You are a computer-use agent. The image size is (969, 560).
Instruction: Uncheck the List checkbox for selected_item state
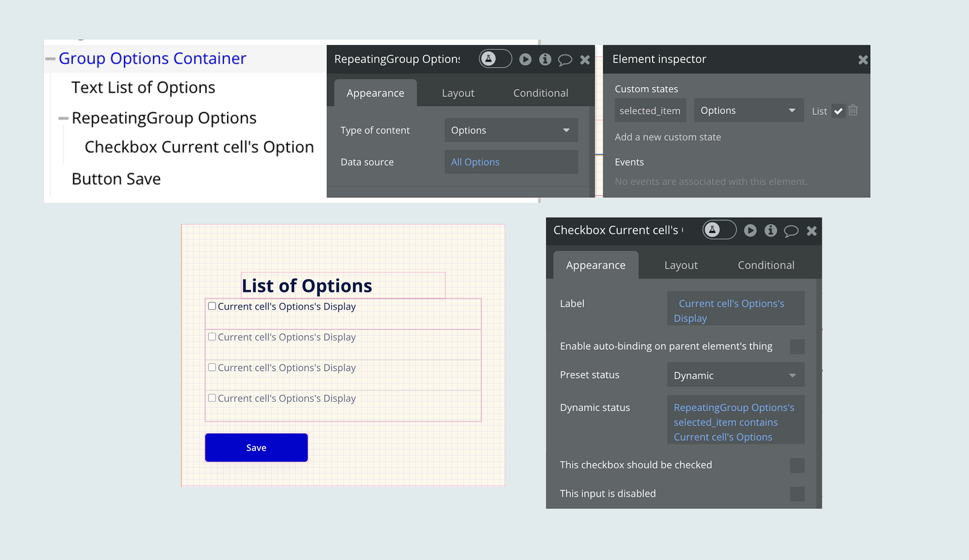tap(838, 111)
